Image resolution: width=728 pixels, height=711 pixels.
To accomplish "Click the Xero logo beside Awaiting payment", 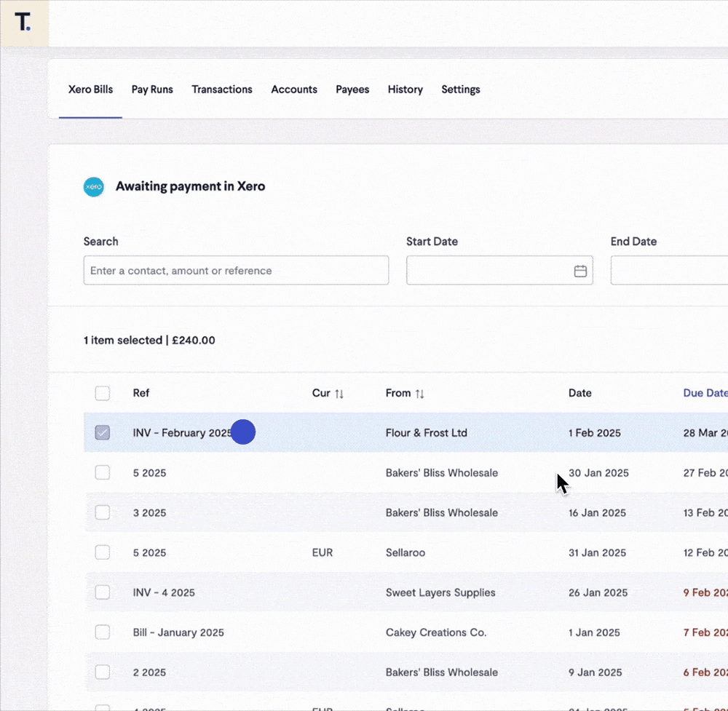I will (x=94, y=186).
